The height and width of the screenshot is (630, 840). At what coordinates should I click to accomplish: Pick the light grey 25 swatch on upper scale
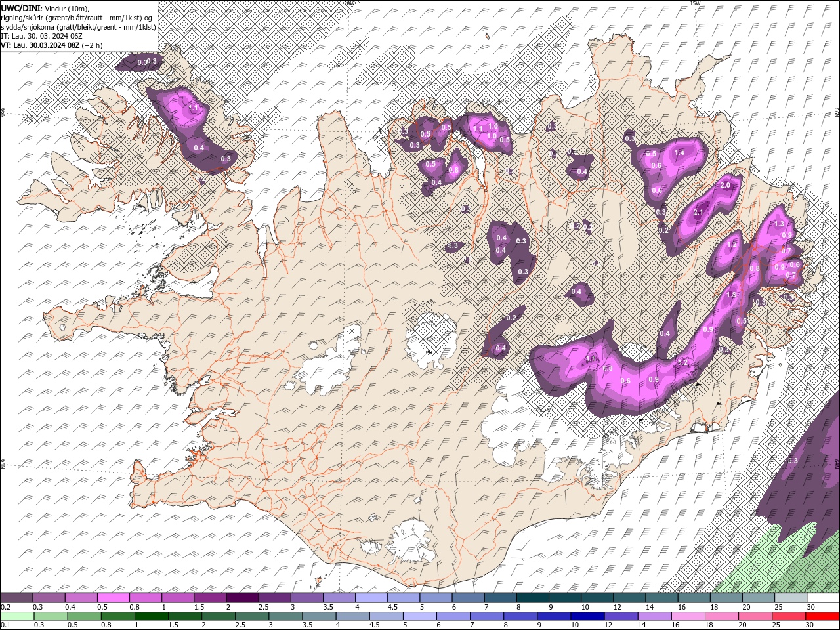coord(791,598)
